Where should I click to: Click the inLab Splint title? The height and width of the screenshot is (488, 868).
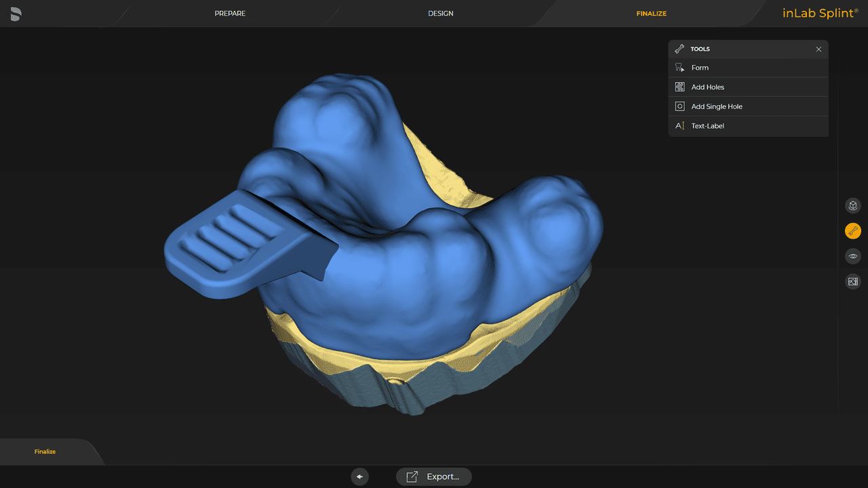pos(821,13)
